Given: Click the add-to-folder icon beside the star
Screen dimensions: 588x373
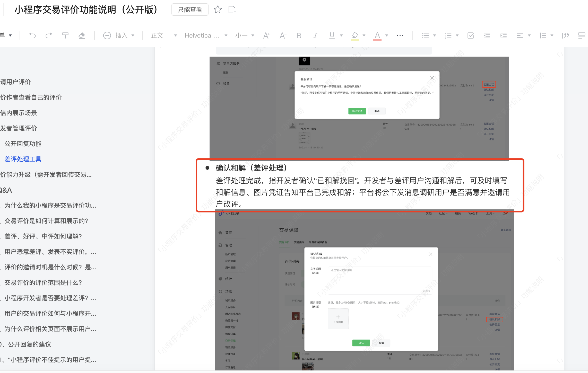Looking at the screenshot, I should point(232,10).
